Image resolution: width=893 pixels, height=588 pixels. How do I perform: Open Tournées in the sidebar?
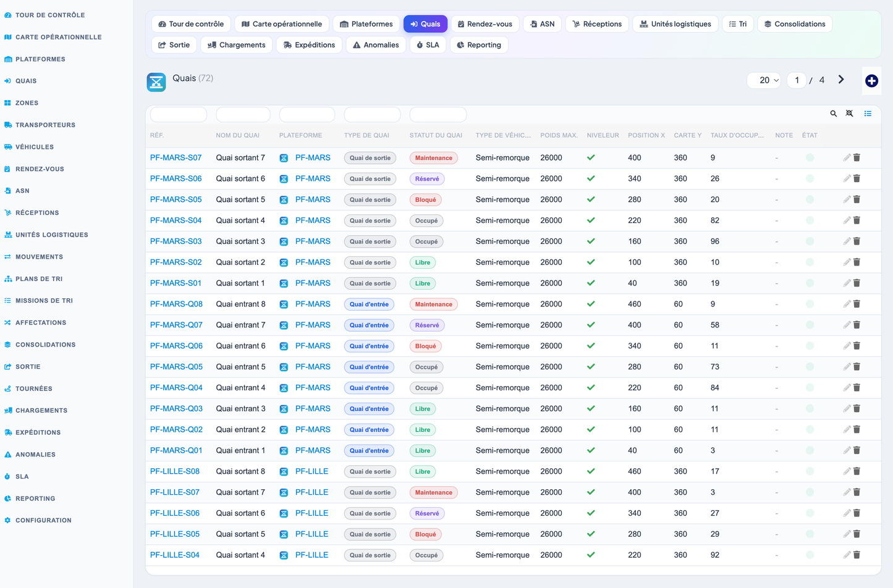point(33,389)
